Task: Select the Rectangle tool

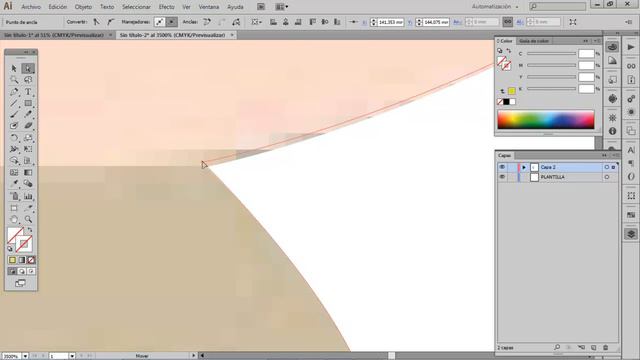Action: click(28, 103)
